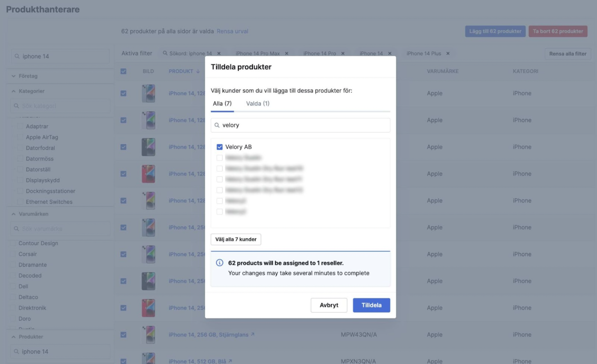
Task: Toggle the select-all checkbox in table header
Action: (123, 71)
